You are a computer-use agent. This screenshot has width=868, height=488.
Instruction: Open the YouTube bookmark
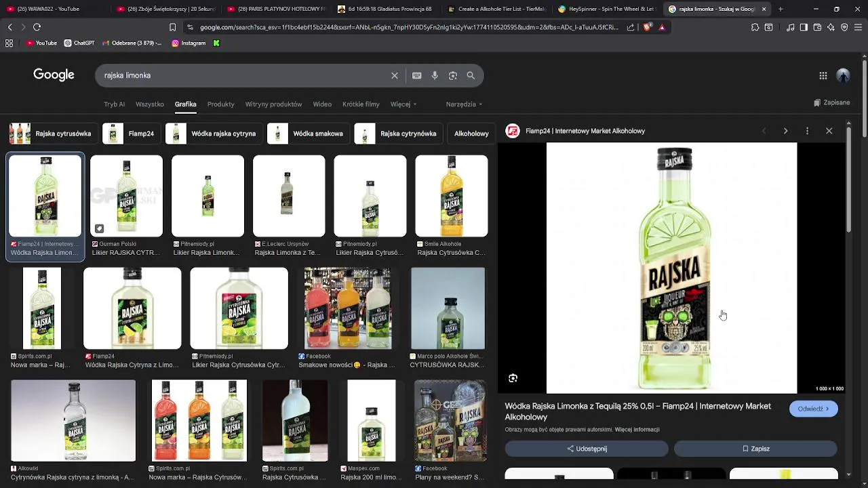tap(41, 43)
